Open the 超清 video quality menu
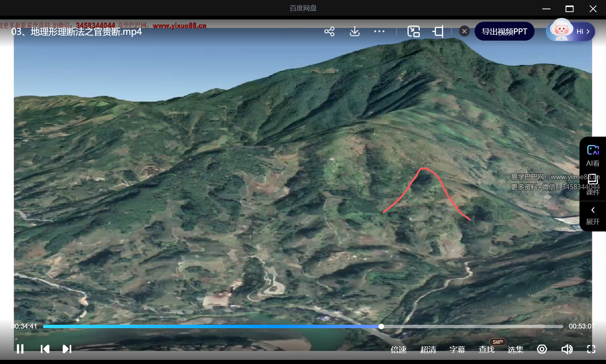606x364 pixels. (x=428, y=349)
